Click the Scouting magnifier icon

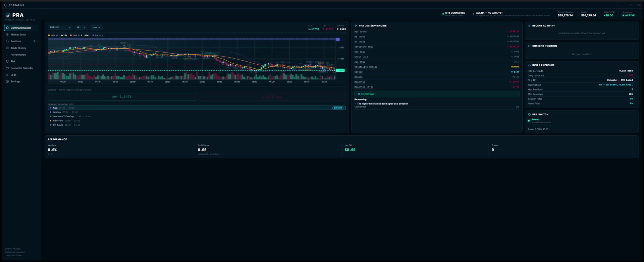tap(359, 94)
